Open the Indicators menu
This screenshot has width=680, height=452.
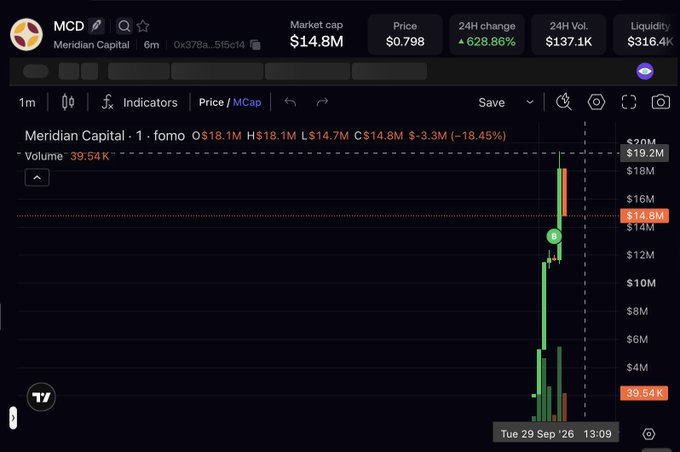(139, 102)
